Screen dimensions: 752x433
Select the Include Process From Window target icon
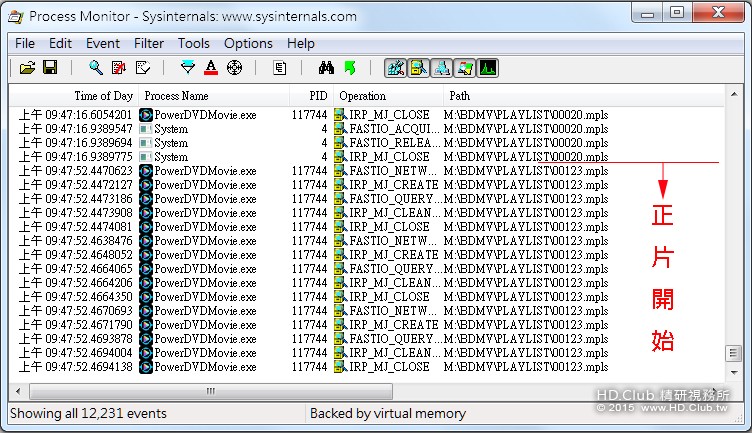[x=234, y=68]
